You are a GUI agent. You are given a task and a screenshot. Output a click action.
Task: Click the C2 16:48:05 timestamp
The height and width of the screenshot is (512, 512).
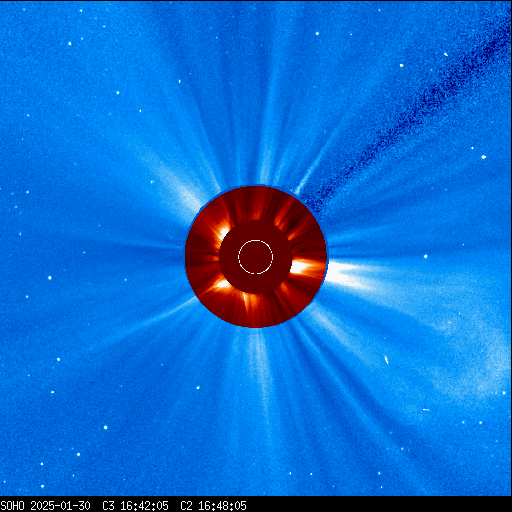point(213,506)
